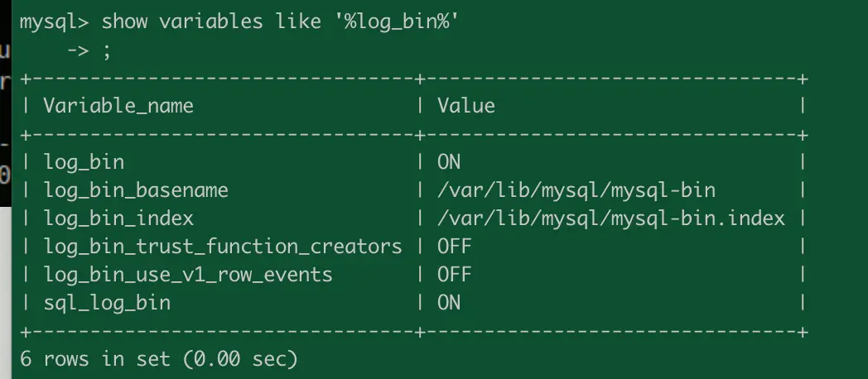Click OFF value for log_bin_trust_function_creators

pyautogui.click(x=455, y=247)
